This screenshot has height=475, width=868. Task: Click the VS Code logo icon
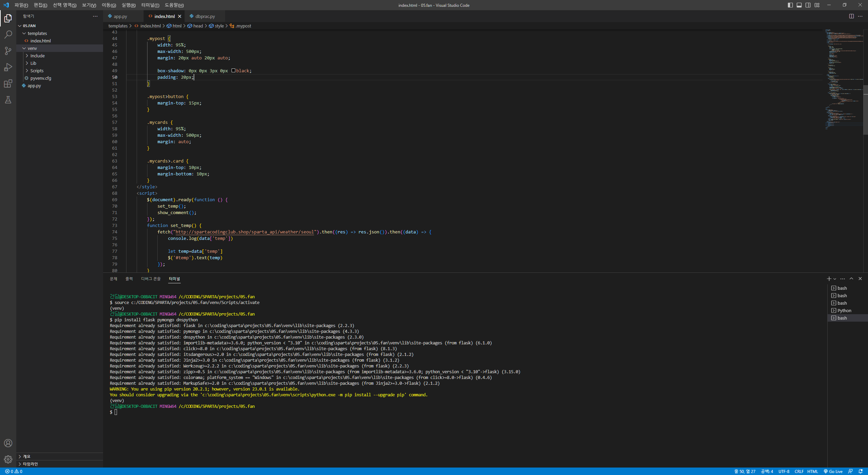point(6,5)
